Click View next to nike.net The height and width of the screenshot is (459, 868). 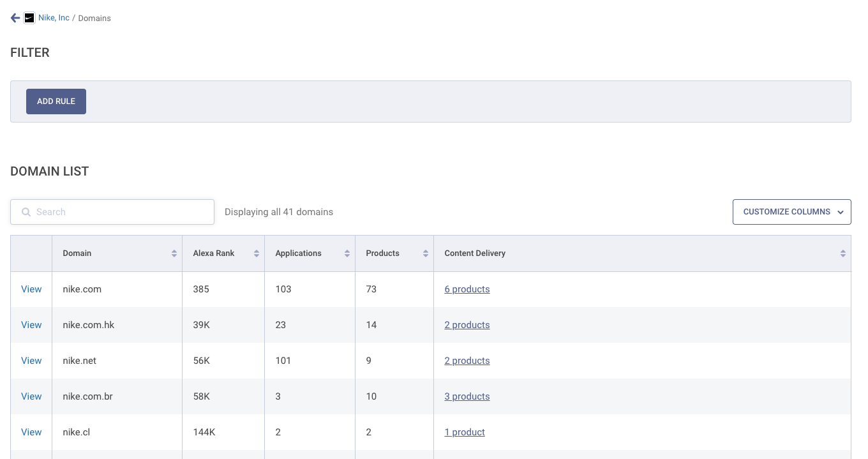click(x=31, y=361)
